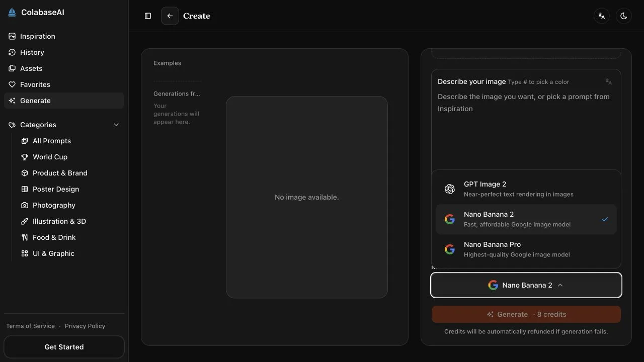Screen dimensions: 644x362
Task: Select the Nano Banana 2 option
Action: [x=526, y=219]
